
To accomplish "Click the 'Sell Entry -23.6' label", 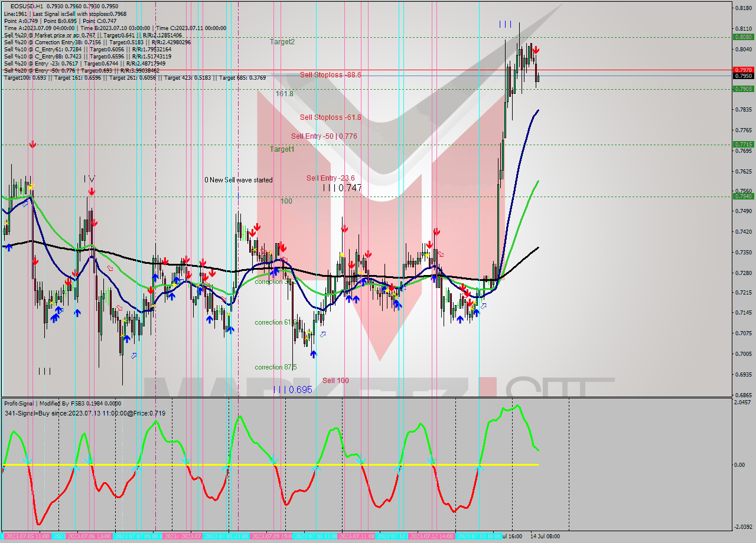I will (330, 178).
